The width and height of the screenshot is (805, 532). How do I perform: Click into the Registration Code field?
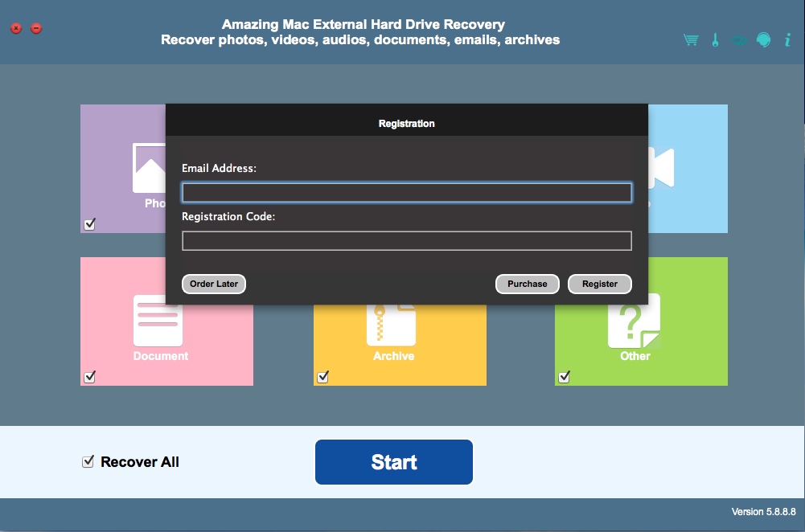click(406, 241)
